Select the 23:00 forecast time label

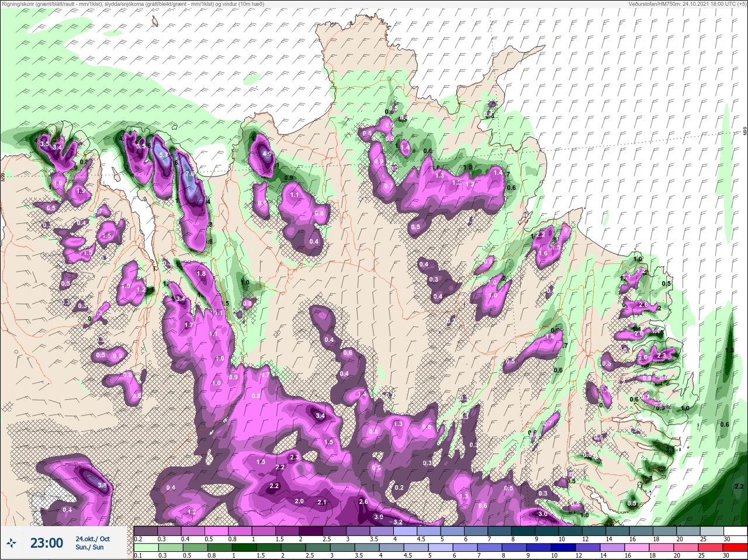coord(47,543)
